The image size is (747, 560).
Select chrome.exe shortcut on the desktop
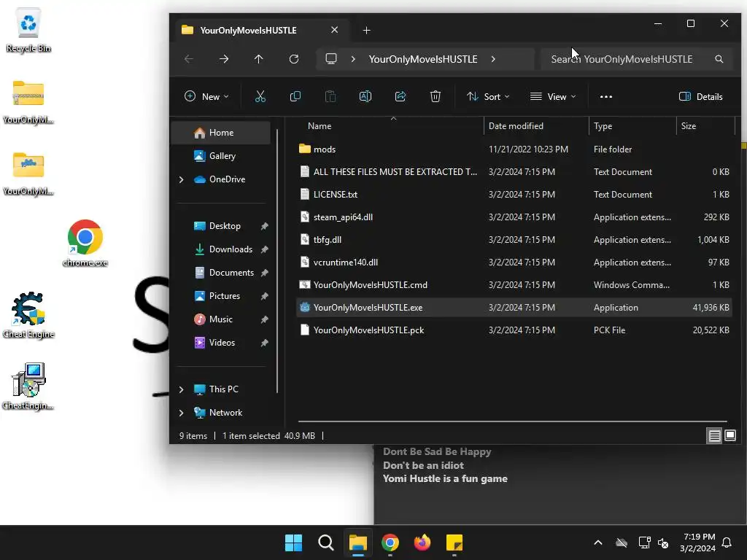[x=85, y=243]
